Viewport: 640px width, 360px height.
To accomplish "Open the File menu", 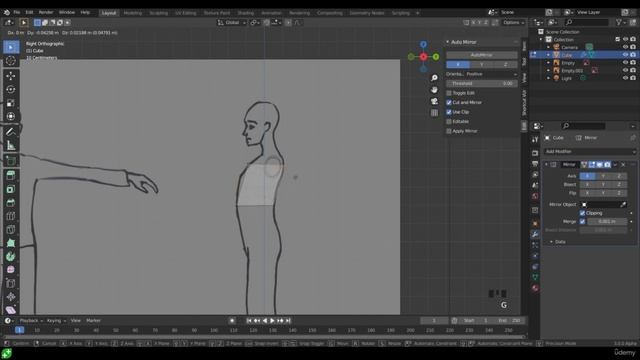I will pos(16,12).
